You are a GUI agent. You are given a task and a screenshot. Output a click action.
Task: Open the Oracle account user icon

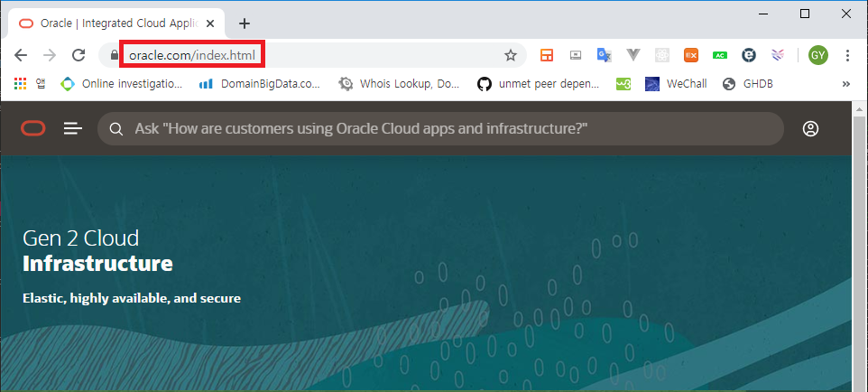tap(810, 128)
